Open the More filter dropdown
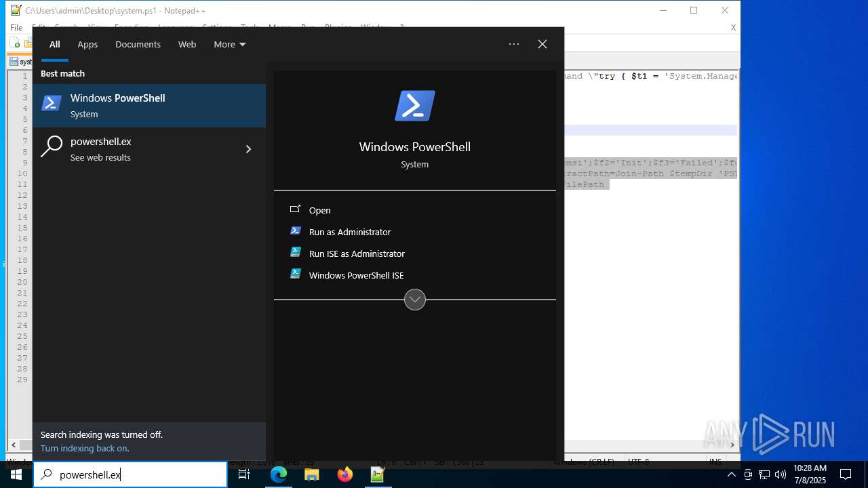The height and width of the screenshot is (488, 868). pos(230,44)
